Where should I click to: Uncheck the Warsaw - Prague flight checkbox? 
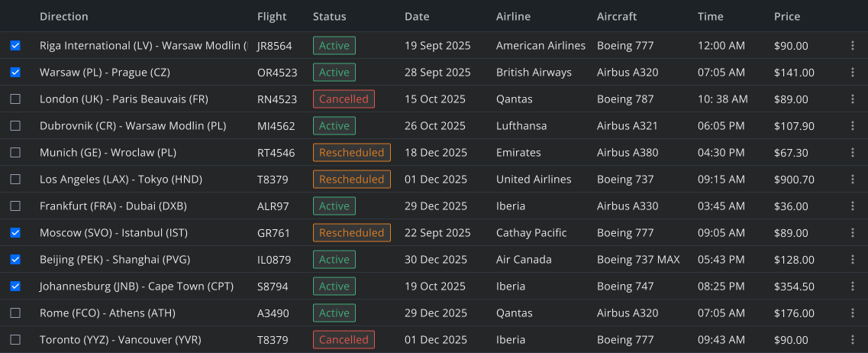pyautogui.click(x=15, y=72)
